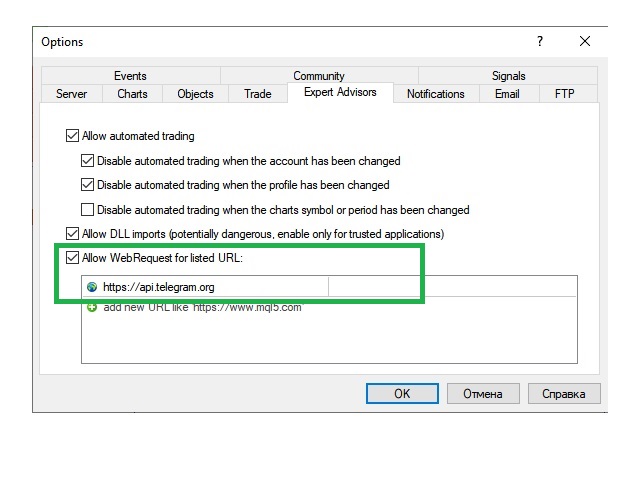Click the Справка help button

tap(564, 393)
